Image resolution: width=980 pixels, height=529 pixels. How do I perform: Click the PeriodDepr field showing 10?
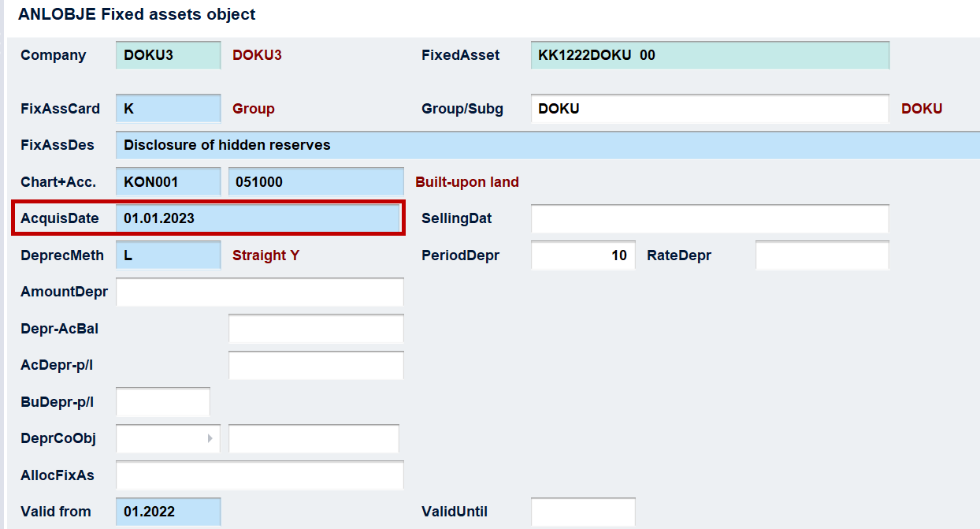[583, 255]
